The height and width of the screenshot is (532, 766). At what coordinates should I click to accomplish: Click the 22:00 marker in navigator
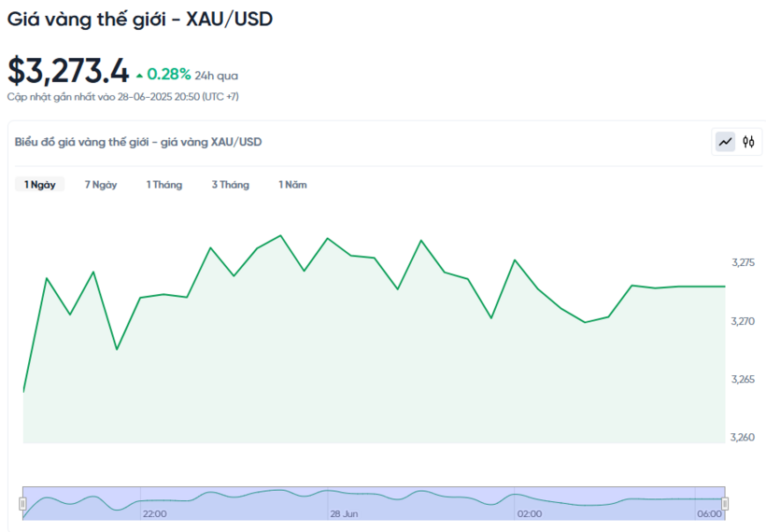[x=154, y=514]
